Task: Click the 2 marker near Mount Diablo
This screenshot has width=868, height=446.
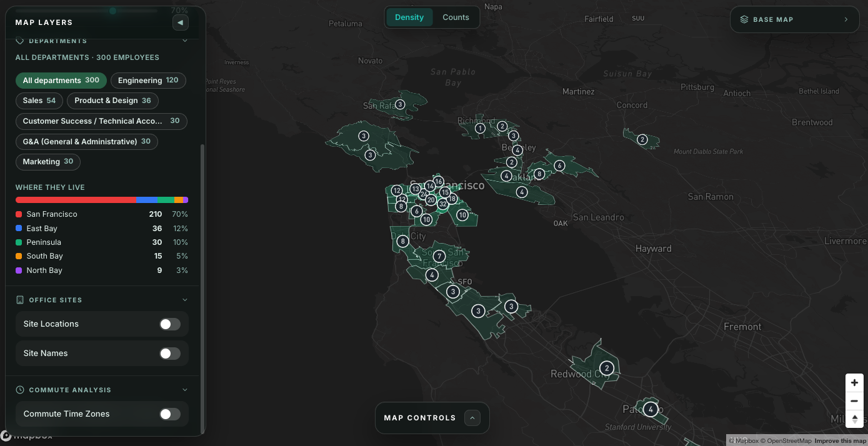Action: pos(642,139)
